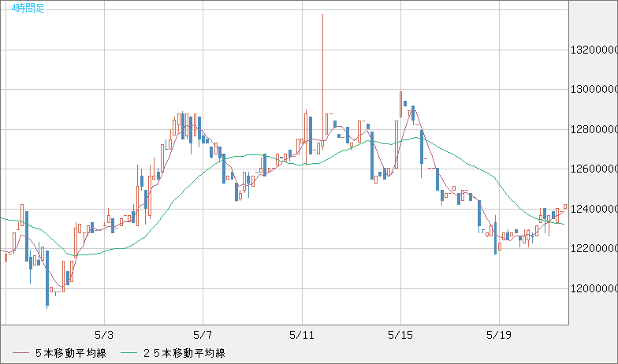Viewport: 618px width, 364px height.
Task: Click the 25本移動平均線 legend label
Action: tap(184, 353)
